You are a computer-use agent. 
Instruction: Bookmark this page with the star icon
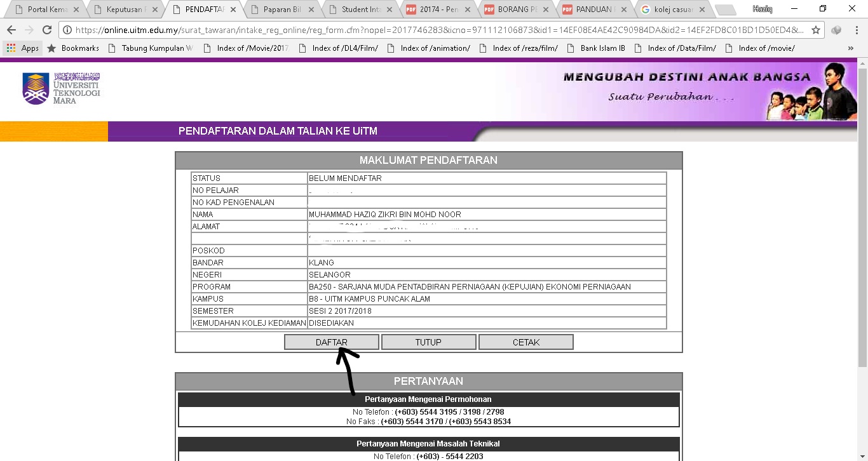click(x=816, y=30)
